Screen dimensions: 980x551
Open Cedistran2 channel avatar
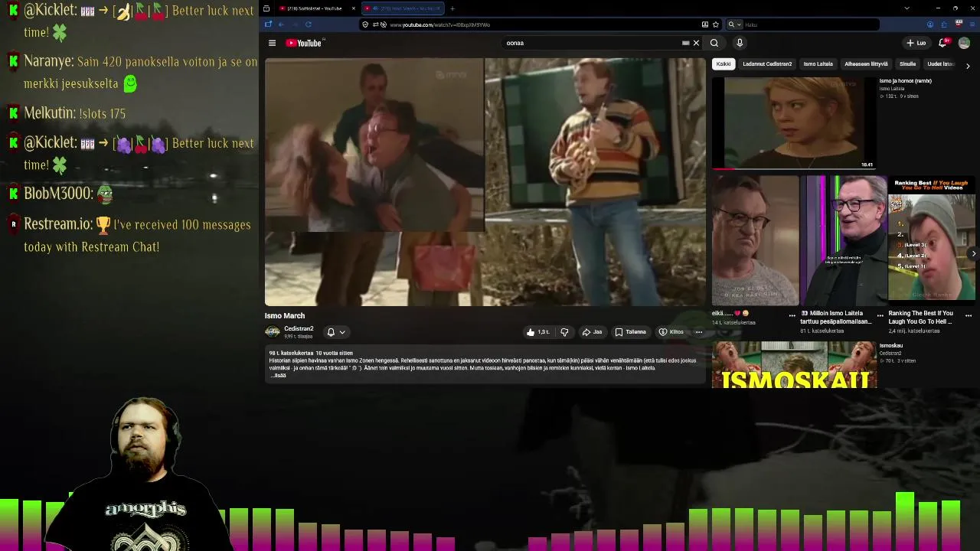[272, 331]
